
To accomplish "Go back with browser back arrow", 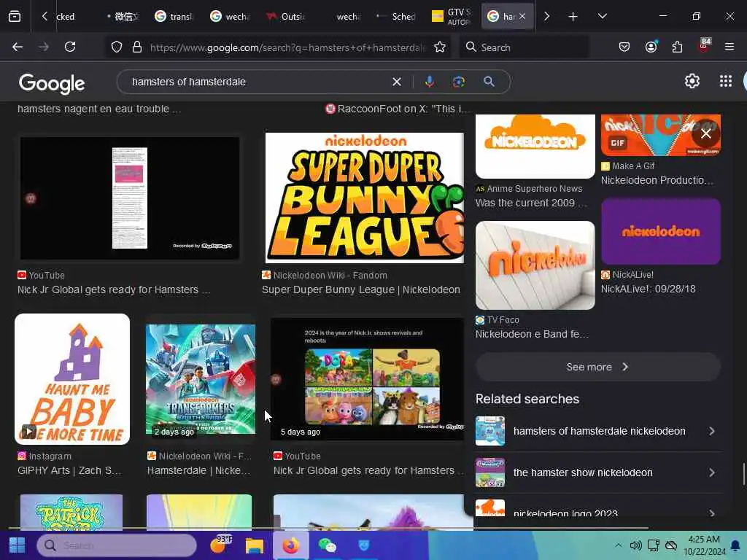I will (x=18, y=47).
